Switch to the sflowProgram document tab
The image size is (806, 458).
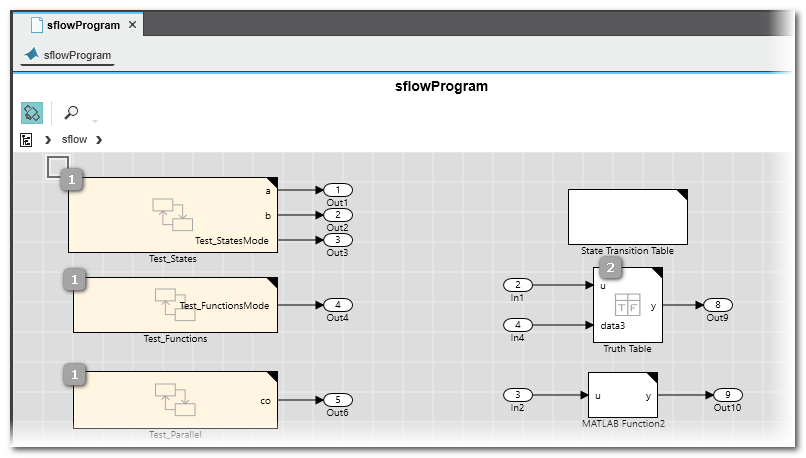point(82,24)
